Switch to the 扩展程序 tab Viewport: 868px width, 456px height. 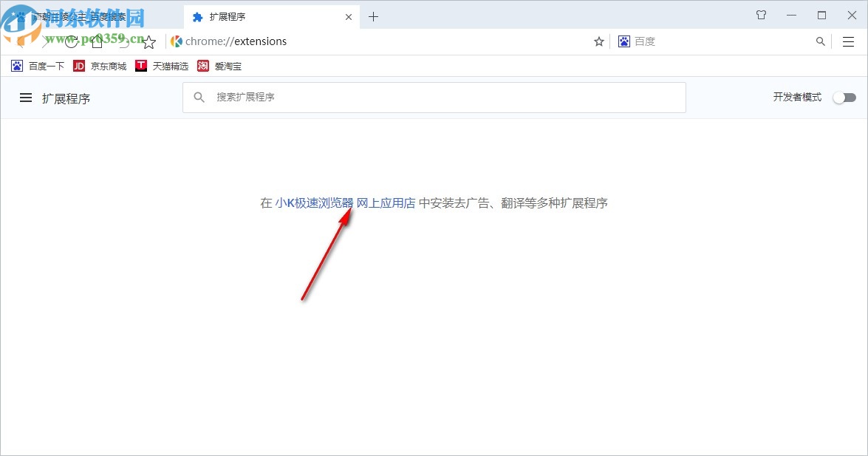(x=244, y=16)
